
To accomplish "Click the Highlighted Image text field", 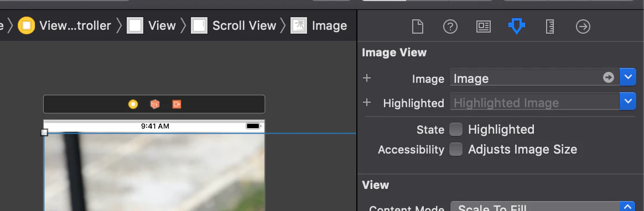I will click(535, 102).
